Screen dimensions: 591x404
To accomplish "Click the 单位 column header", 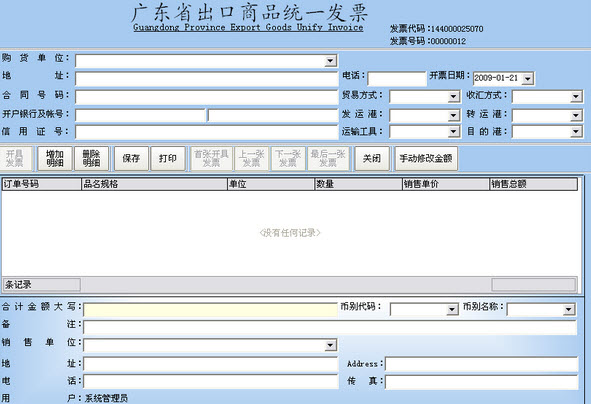I will 271,184.
